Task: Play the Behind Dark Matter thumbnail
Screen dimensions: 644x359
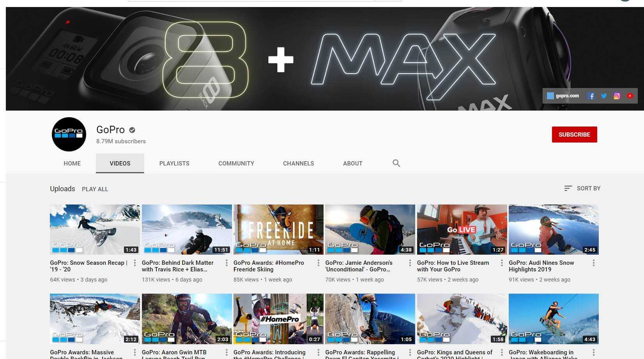Action: (187, 230)
